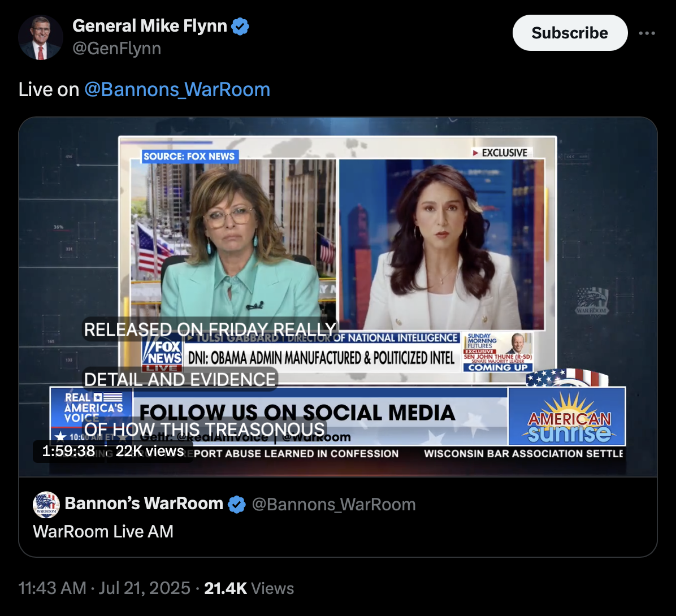Click the American Sunrise logo in video
Screen dimensions: 676x616
click(567, 417)
